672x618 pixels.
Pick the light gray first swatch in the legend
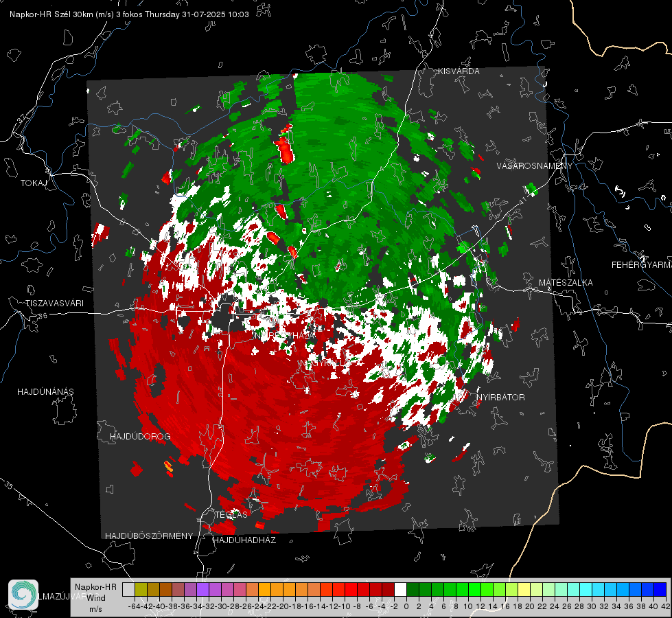point(128,589)
